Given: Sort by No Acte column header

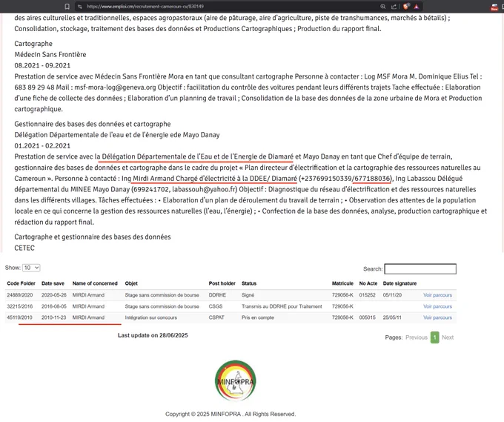Looking at the screenshot, I should (x=368, y=283).
